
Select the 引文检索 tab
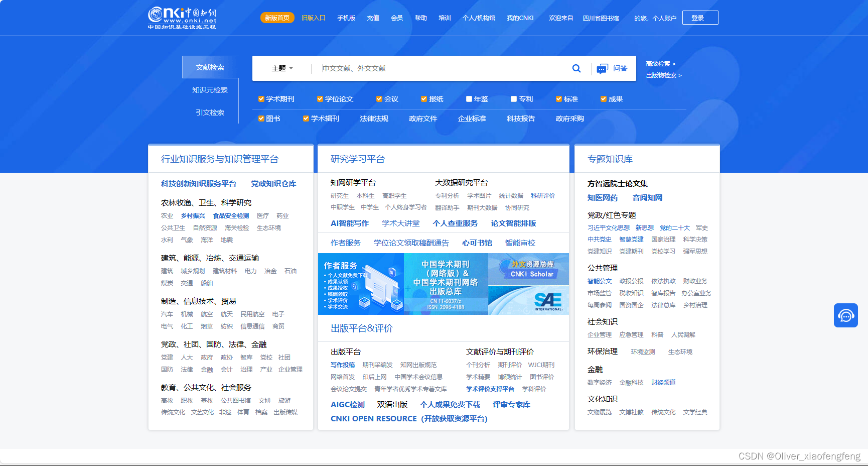(x=210, y=112)
